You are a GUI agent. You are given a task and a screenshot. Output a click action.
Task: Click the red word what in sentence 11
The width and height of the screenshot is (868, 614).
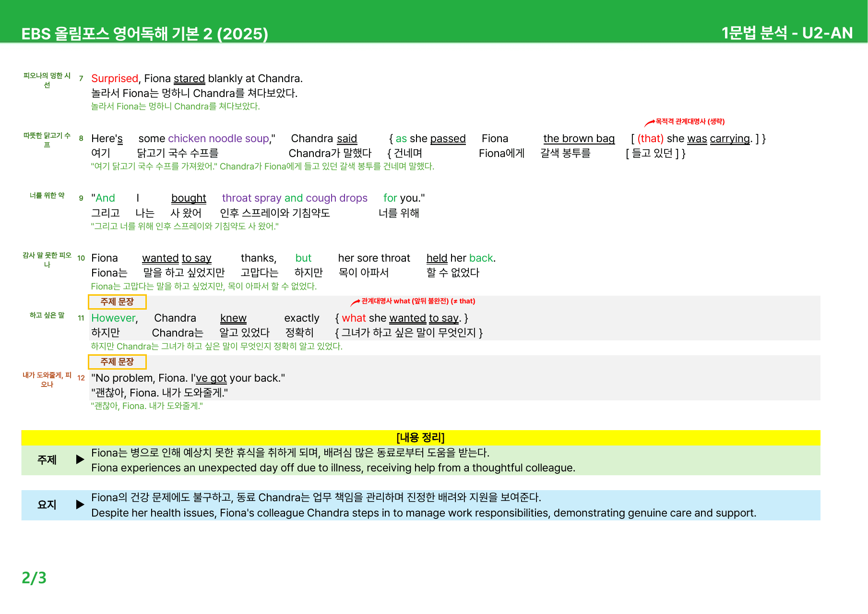pyautogui.click(x=354, y=318)
